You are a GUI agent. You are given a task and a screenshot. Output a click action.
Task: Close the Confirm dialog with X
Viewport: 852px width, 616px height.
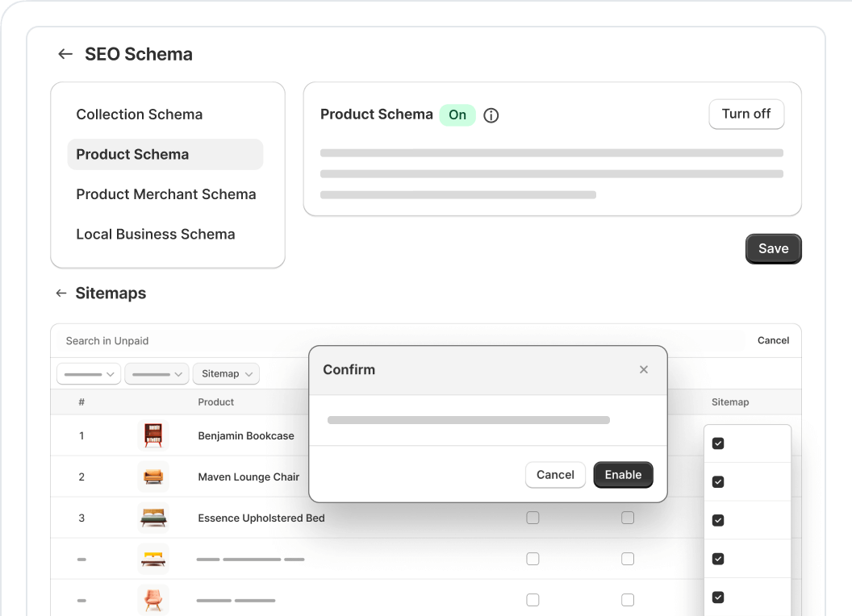click(644, 369)
